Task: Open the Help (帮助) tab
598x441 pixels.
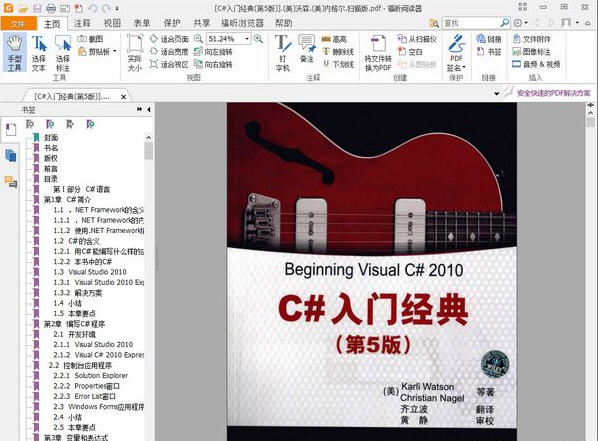Action: point(284,23)
